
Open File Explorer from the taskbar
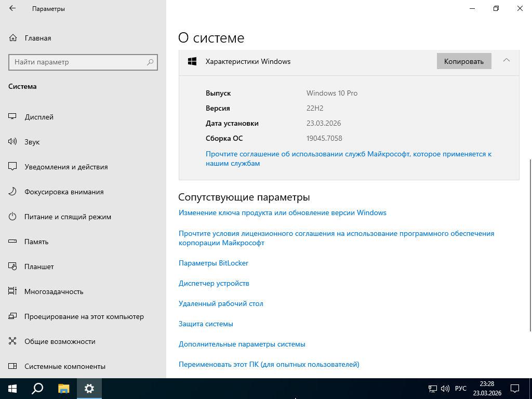[63, 389]
